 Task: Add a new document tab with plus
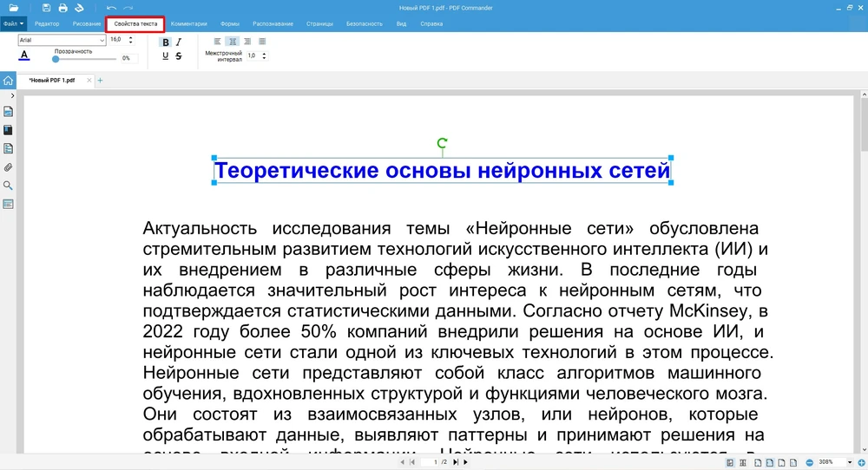tap(100, 81)
